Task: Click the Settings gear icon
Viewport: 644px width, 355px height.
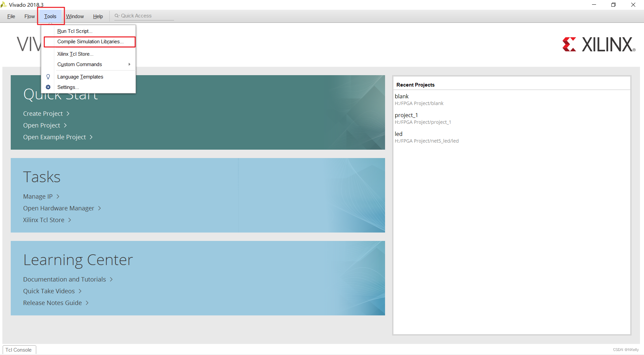Action: tap(48, 87)
